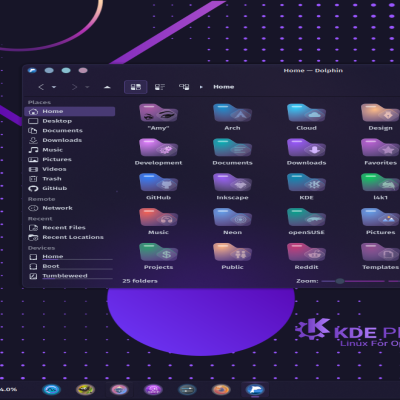Open Recent Files entry
Viewport: 400px width, 400px height.
point(70,228)
